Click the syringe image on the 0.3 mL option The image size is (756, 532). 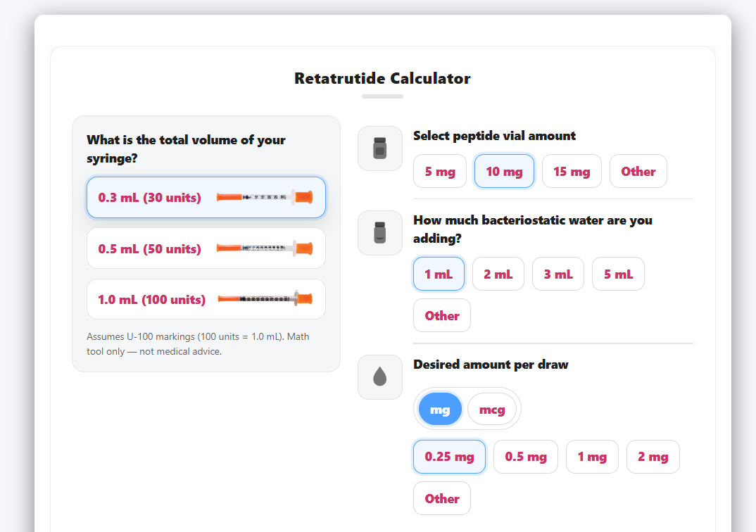267,197
